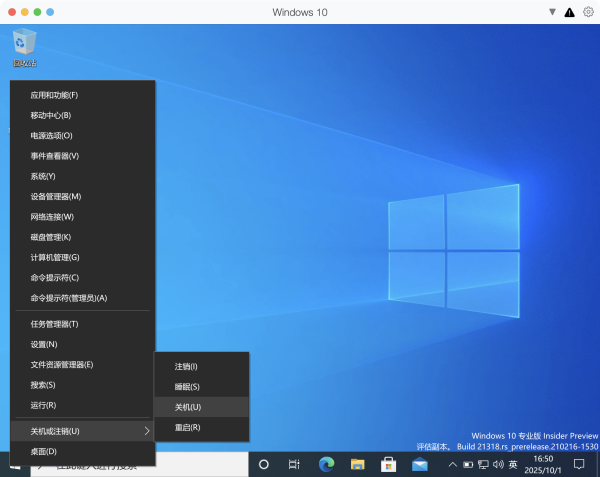Open the Mail app from the taskbar
Viewport: 600px width, 477px height.
[420, 465]
